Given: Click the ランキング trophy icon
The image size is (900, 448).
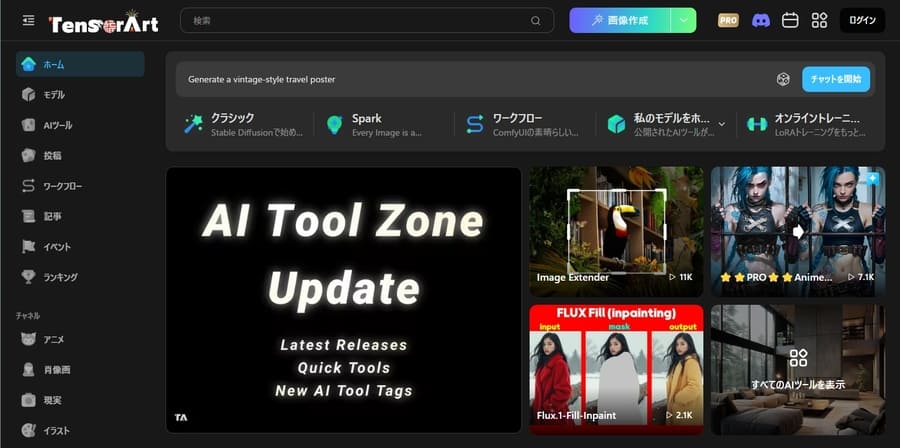Looking at the screenshot, I should 28,277.
